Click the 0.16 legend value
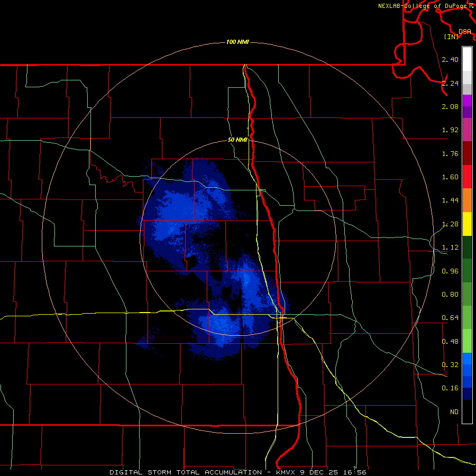The image size is (476, 476). [450, 388]
